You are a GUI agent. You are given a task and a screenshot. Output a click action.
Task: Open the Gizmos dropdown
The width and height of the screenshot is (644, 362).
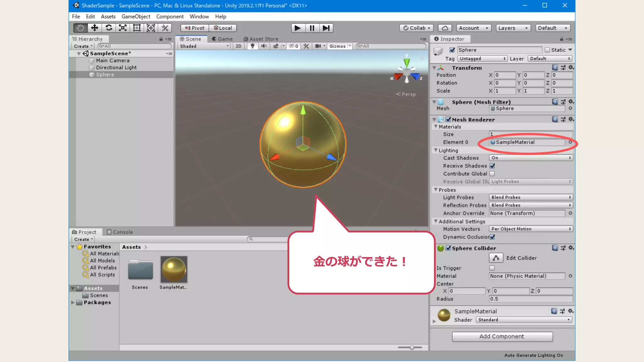pos(340,46)
